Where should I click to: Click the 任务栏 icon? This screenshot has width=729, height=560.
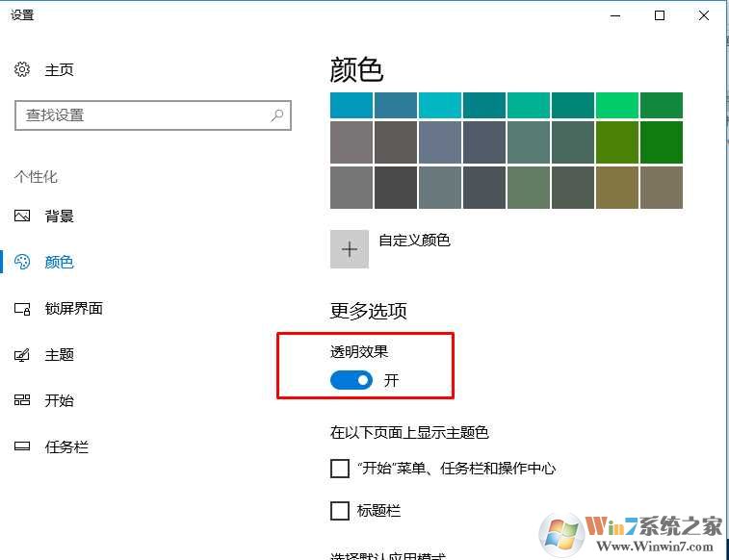(x=22, y=446)
